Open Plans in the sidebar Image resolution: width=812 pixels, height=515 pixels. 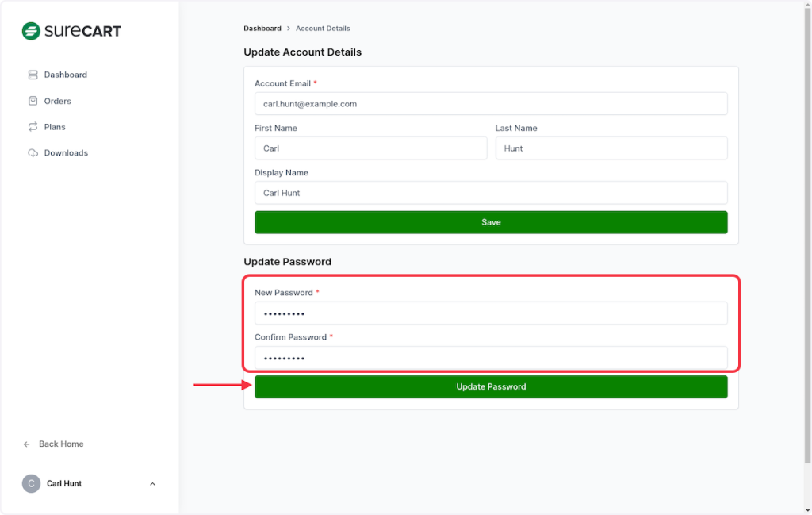point(55,127)
